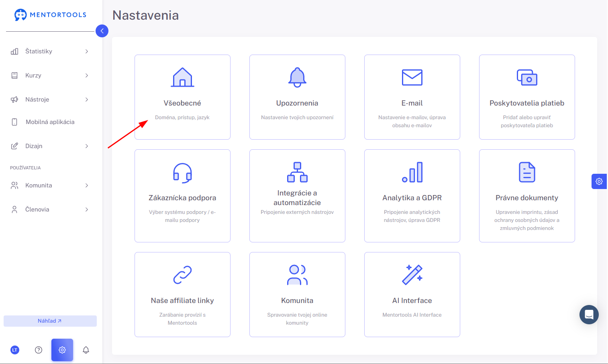Screen dimensions: 608x364
Task: Expand the Kurzy submenu arrow
Action: [x=87, y=75]
